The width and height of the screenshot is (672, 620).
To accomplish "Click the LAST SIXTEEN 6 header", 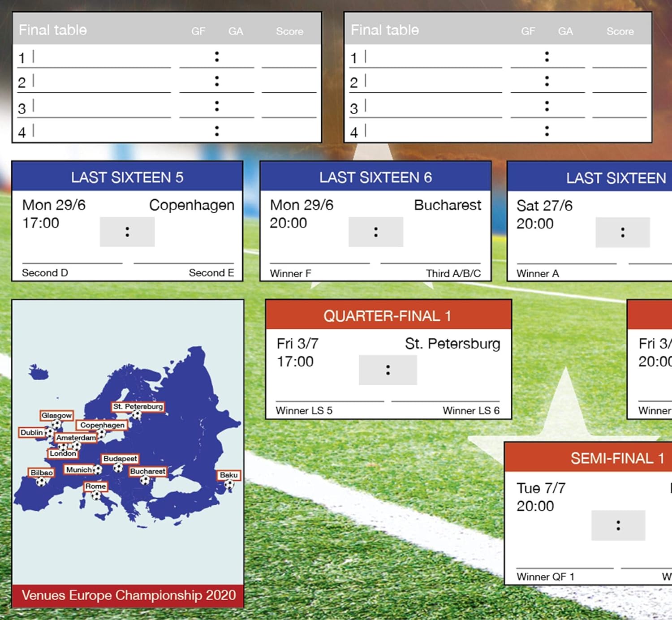I will coord(375,177).
